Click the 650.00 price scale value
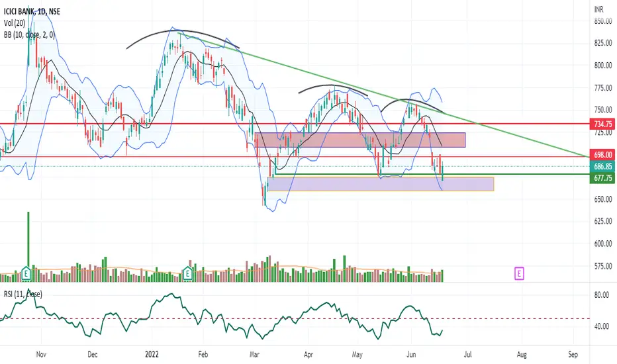Image resolution: width=617 pixels, height=364 pixels. click(x=603, y=199)
